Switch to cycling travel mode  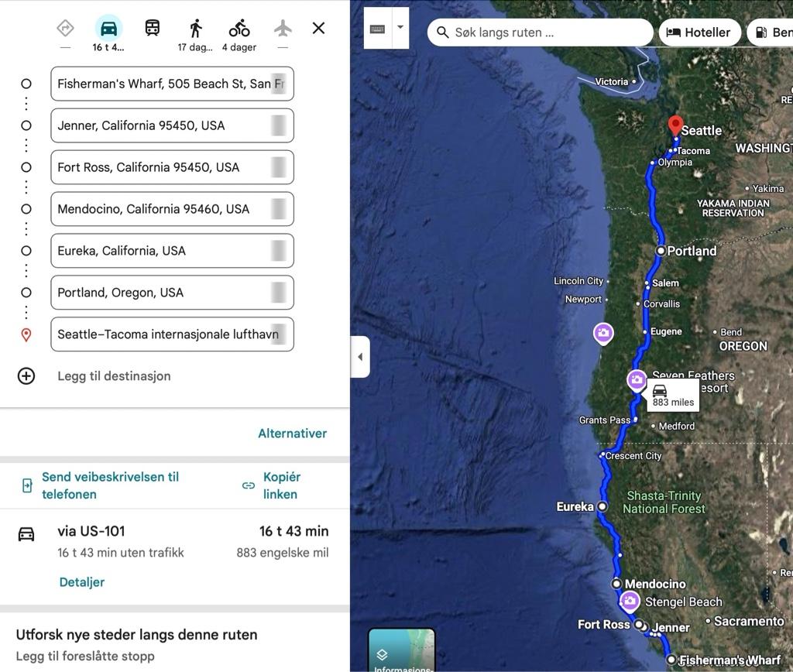click(239, 29)
